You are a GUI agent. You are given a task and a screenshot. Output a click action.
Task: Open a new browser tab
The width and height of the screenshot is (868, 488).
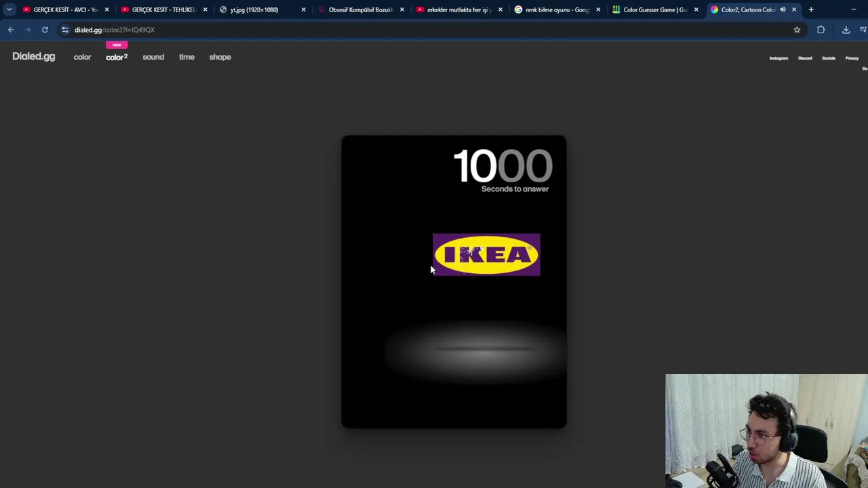click(x=811, y=9)
